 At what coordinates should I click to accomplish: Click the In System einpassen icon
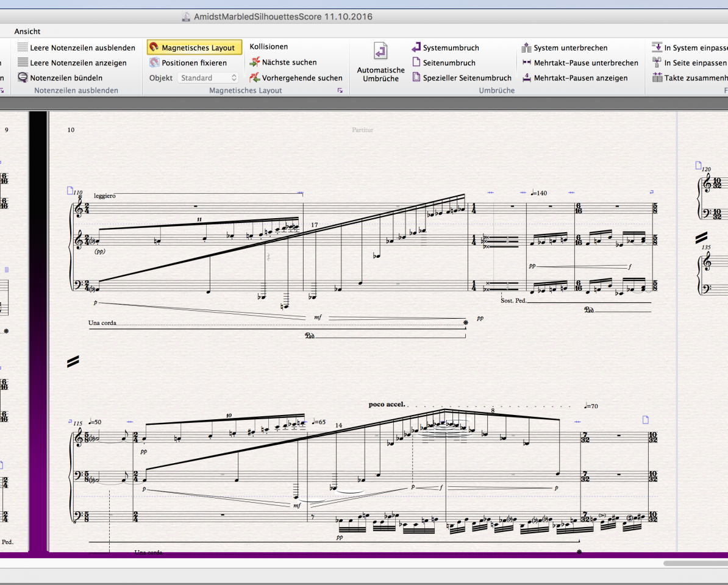pyautogui.click(x=657, y=47)
